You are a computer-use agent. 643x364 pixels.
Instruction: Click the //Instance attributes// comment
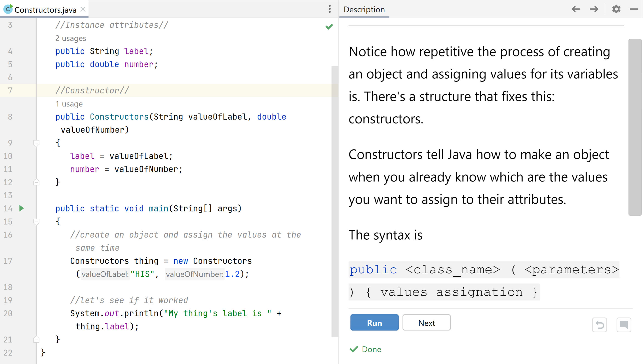112,25
